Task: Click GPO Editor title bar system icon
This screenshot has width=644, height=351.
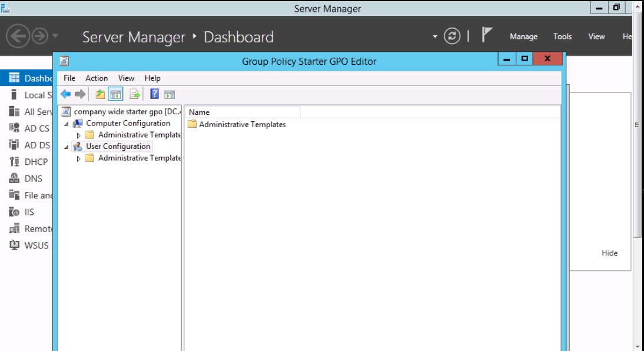Action: pos(64,61)
